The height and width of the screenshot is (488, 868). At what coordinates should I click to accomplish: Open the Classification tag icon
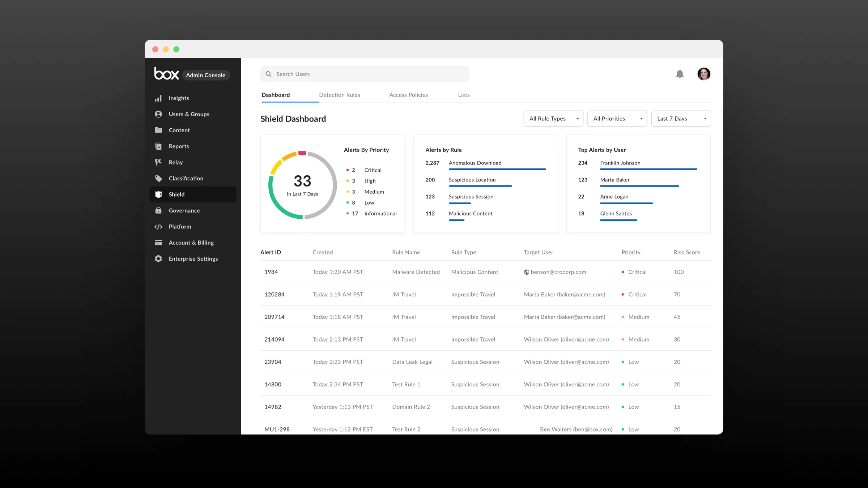[x=158, y=178]
